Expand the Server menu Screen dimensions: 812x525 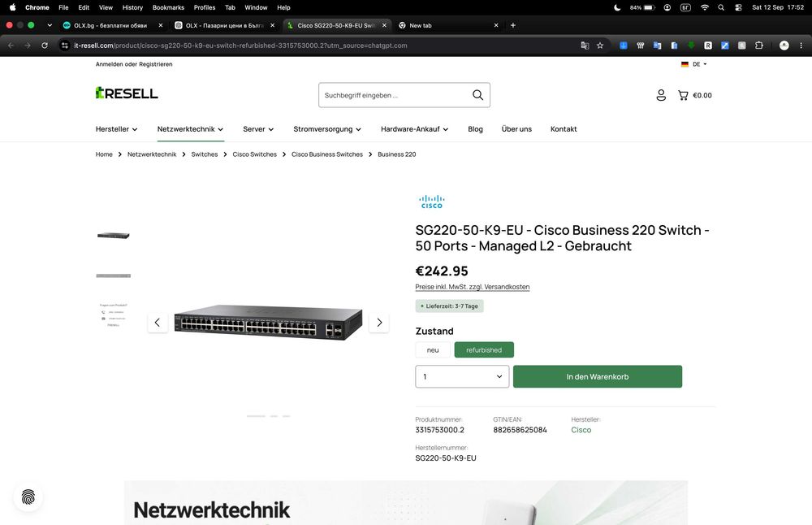[x=258, y=129]
